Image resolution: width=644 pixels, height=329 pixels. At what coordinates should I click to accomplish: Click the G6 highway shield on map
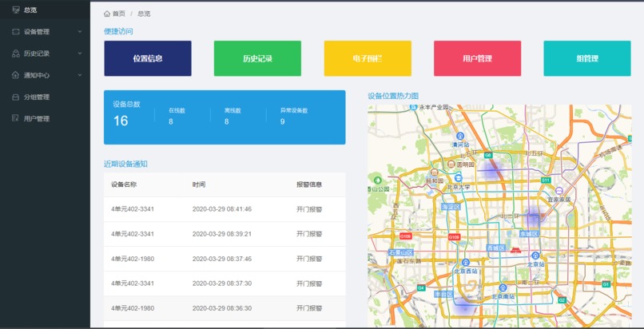point(488,156)
